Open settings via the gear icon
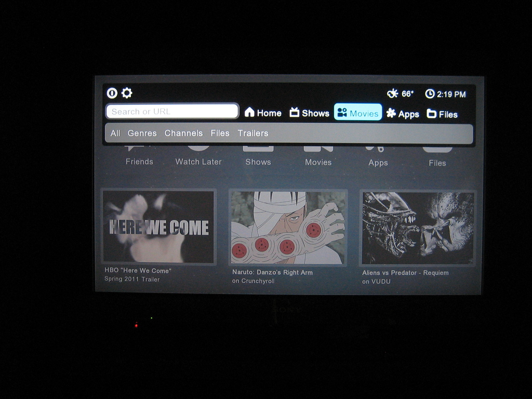The height and width of the screenshot is (399, 532). pos(127,93)
